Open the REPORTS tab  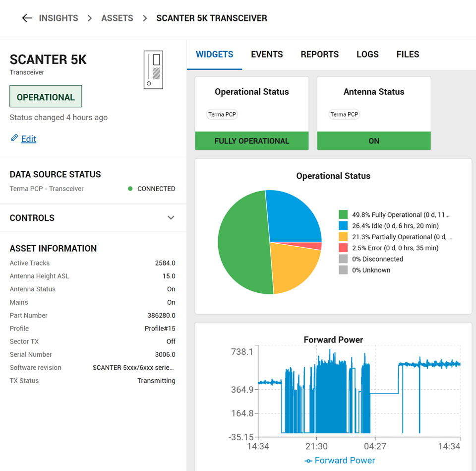pos(319,54)
